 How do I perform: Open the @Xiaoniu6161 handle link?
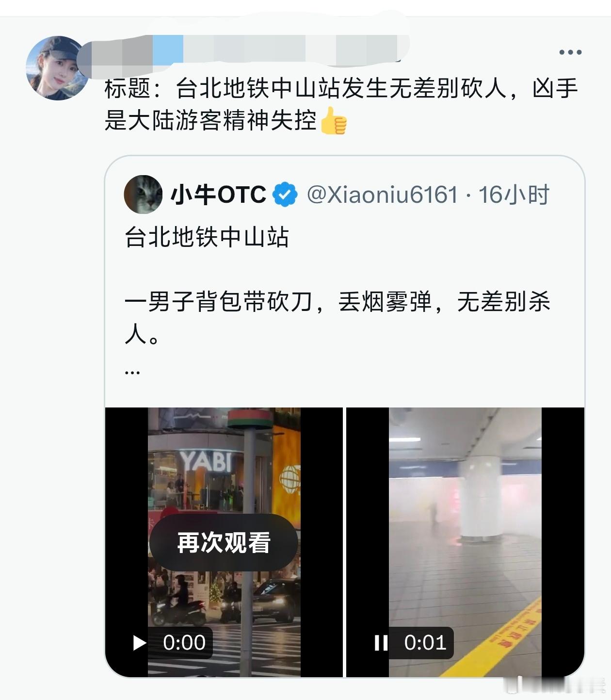click(383, 195)
